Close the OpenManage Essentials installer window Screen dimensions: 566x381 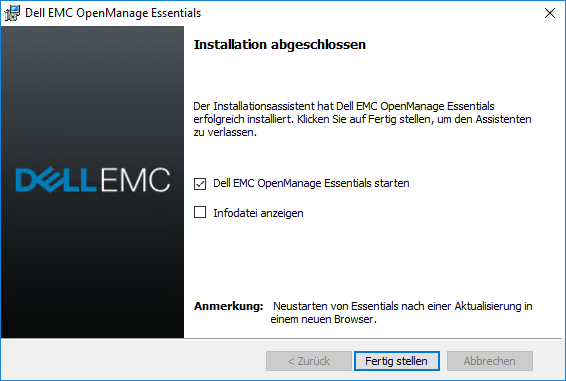pos(550,13)
